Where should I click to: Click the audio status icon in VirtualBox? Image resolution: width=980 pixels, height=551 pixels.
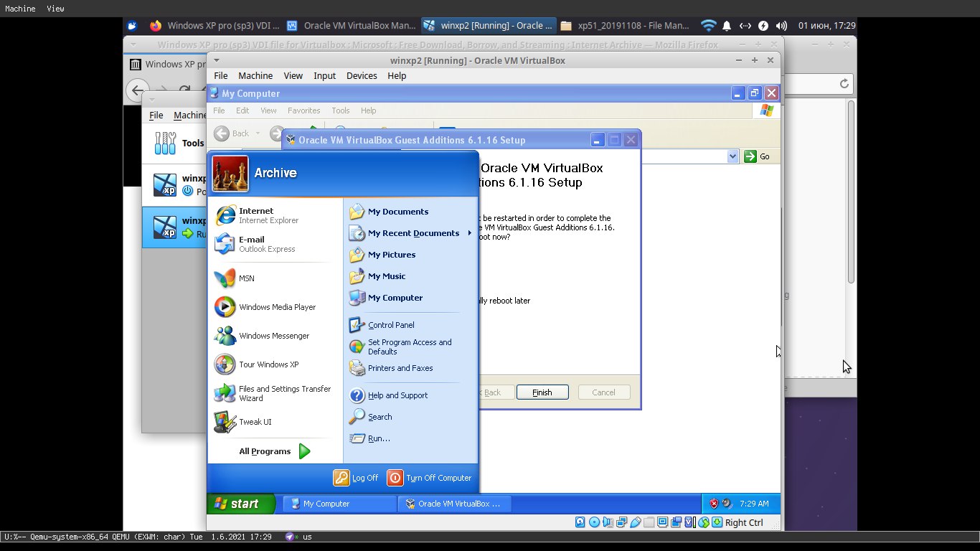pos(608,522)
